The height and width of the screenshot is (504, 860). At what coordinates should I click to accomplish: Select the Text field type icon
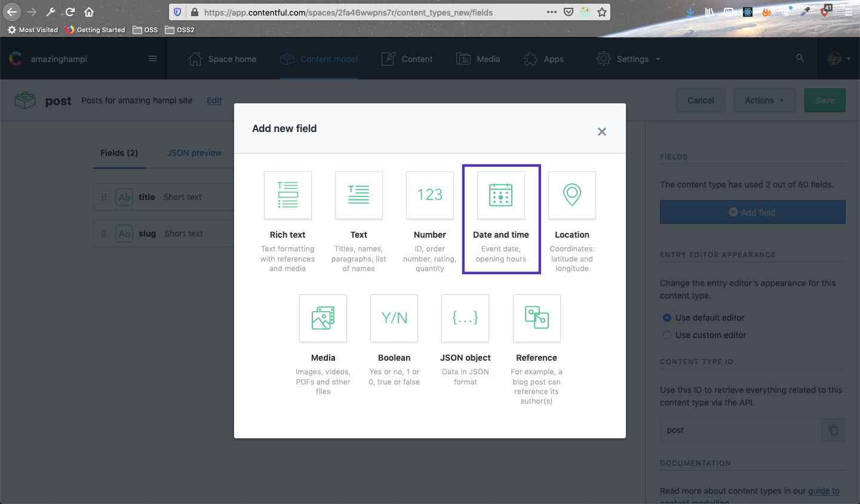pos(358,195)
